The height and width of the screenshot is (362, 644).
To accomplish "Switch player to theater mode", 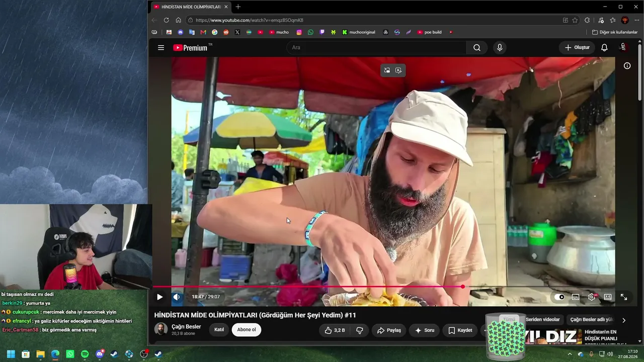I will click(x=608, y=297).
